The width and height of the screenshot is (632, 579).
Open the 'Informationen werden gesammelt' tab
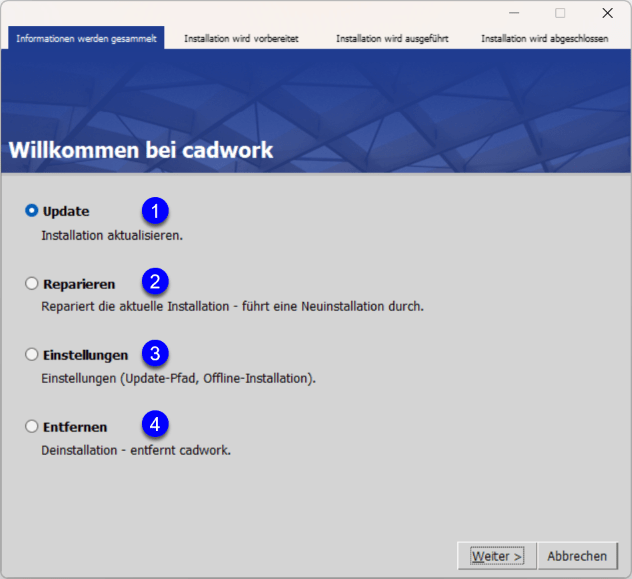tap(86, 38)
